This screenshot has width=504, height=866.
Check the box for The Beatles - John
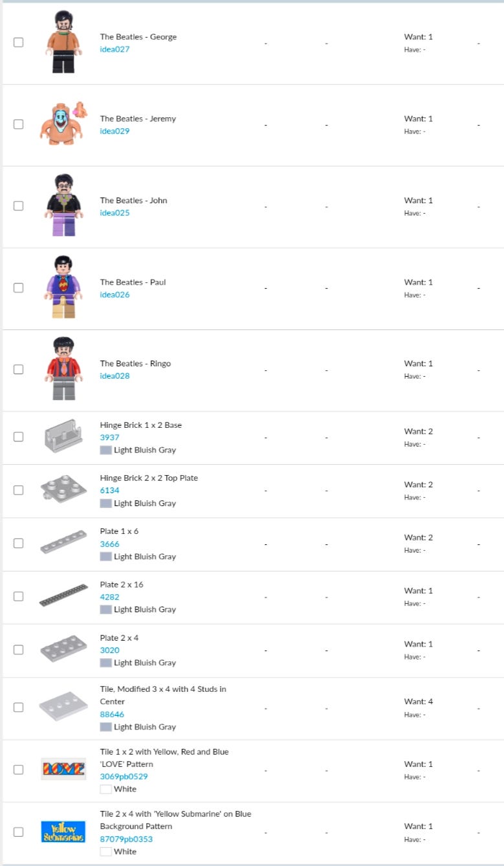coord(18,206)
